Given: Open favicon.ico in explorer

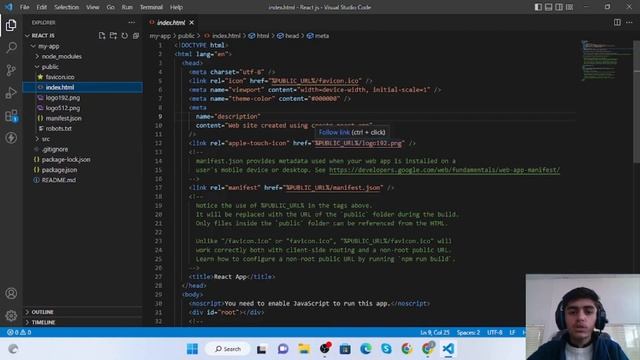Looking at the screenshot, I should click(x=60, y=77).
